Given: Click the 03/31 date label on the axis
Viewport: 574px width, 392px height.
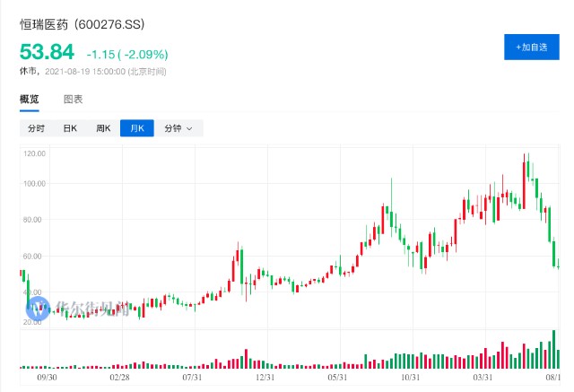Looking at the screenshot, I should coord(483,377).
